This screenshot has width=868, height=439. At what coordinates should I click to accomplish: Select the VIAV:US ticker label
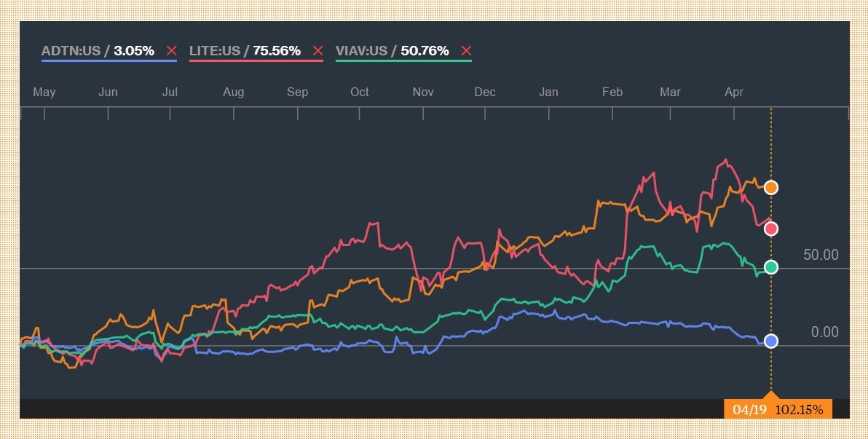363,51
